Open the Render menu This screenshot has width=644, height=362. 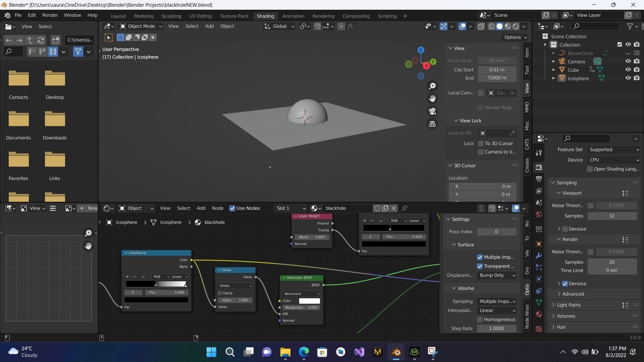(x=50, y=15)
